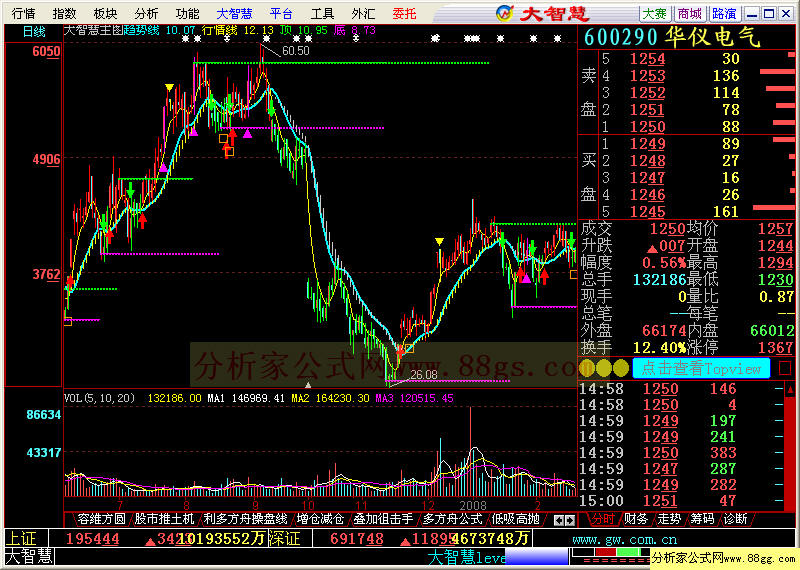Switch to the 走势 tab
Screen dimensions: 800x570
point(669,519)
